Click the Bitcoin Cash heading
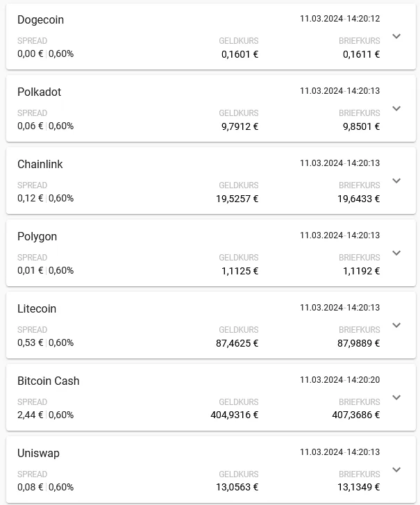The width and height of the screenshot is (420, 505). tap(49, 381)
